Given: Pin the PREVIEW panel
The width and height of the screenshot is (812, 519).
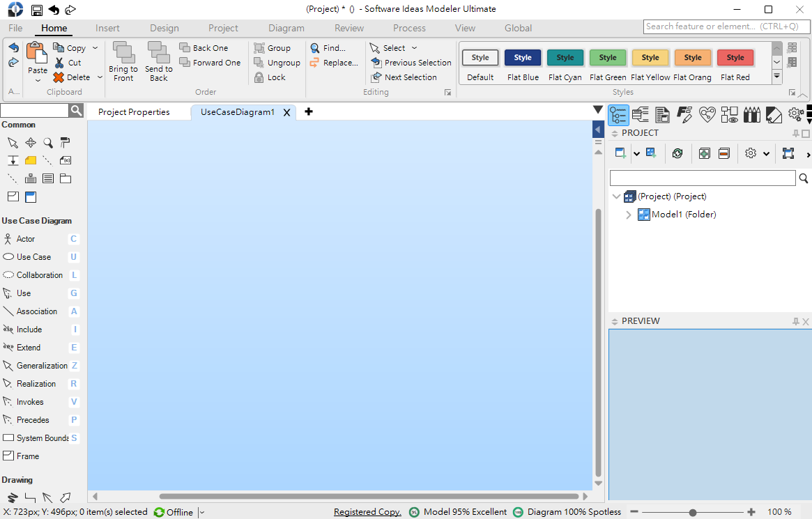Looking at the screenshot, I should tap(796, 321).
